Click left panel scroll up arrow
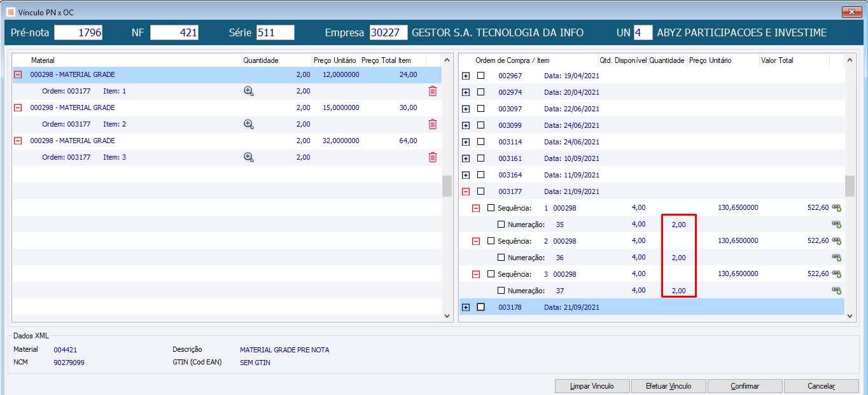 pos(447,60)
